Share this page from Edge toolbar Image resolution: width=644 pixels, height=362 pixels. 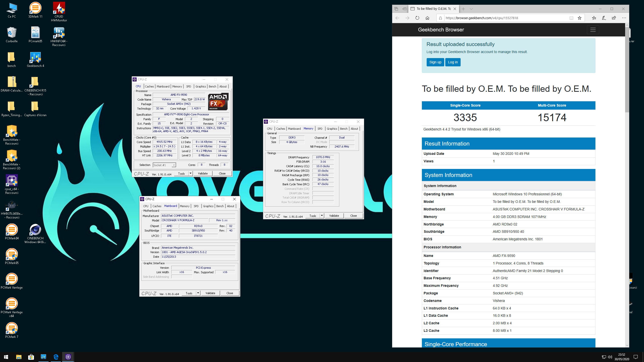(x=614, y=18)
